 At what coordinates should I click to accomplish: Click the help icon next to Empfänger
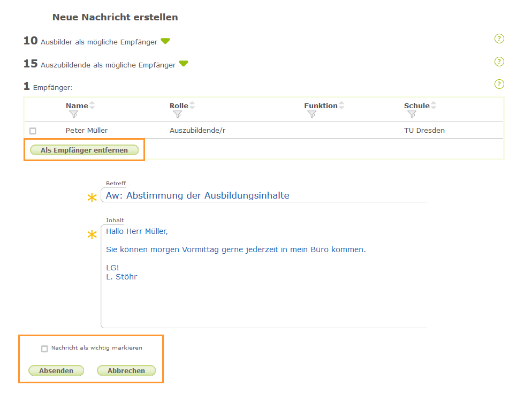[499, 84]
